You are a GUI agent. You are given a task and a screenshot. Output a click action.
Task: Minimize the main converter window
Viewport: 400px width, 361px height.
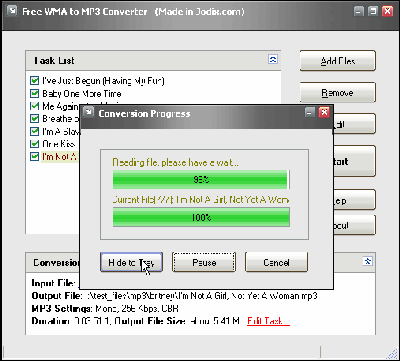[x=359, y=12]
